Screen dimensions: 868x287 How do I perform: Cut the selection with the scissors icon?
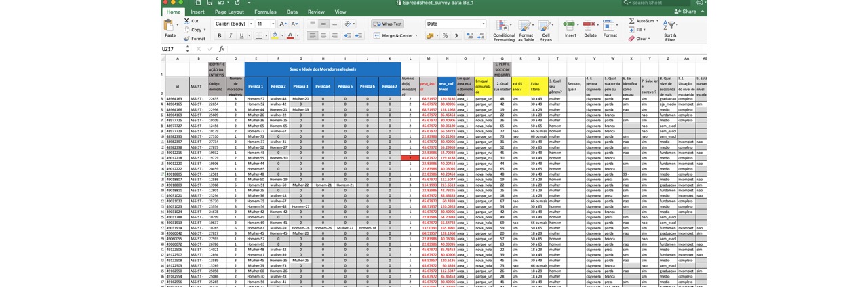click(187, 21)
